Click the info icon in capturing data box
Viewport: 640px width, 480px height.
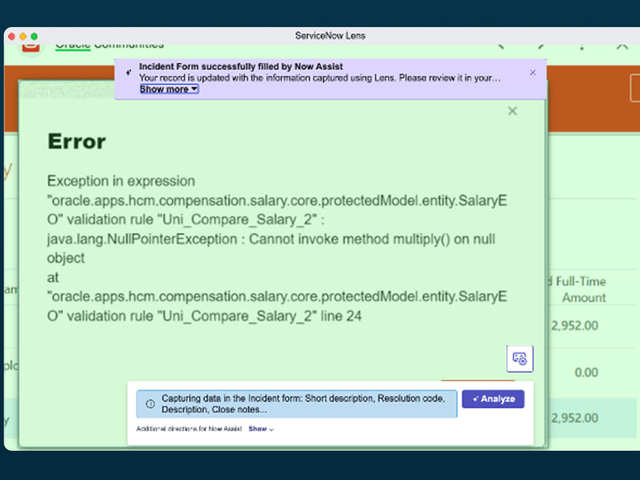click(x=150, y=404)
